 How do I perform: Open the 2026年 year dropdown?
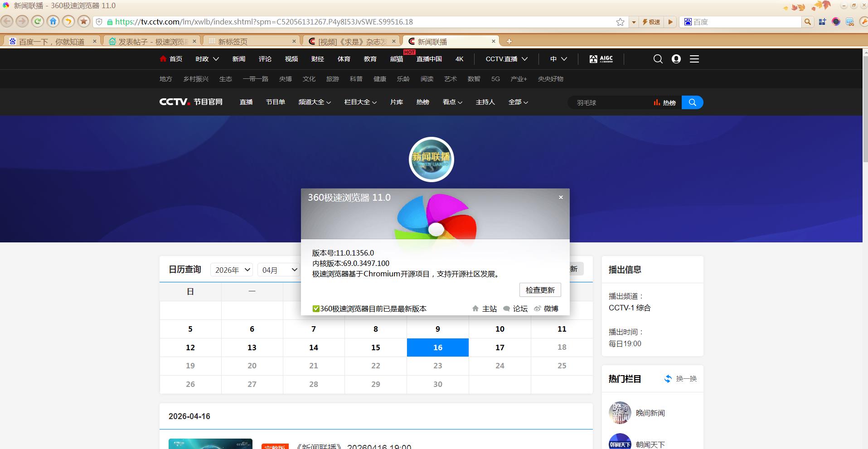click(x=232, y=270)
